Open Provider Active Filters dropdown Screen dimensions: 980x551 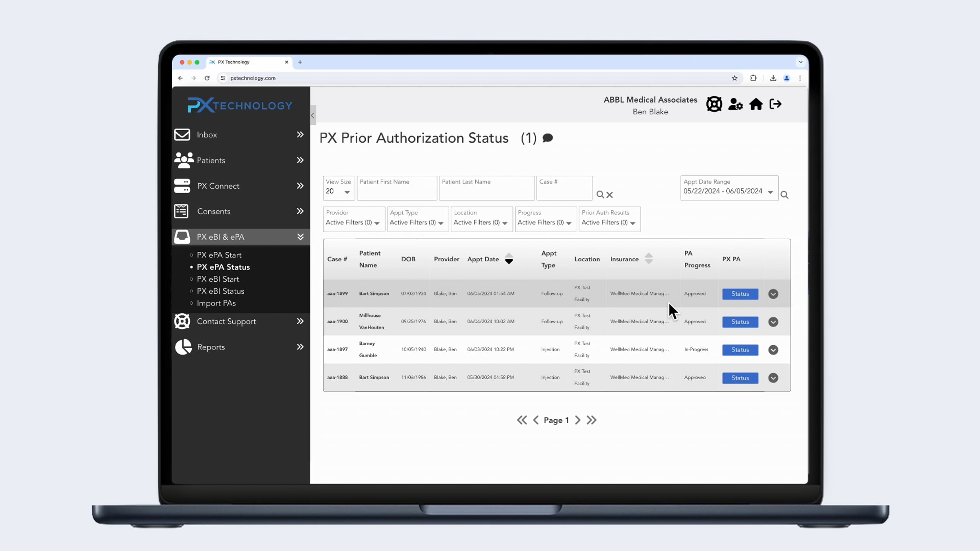pos(354,219)
